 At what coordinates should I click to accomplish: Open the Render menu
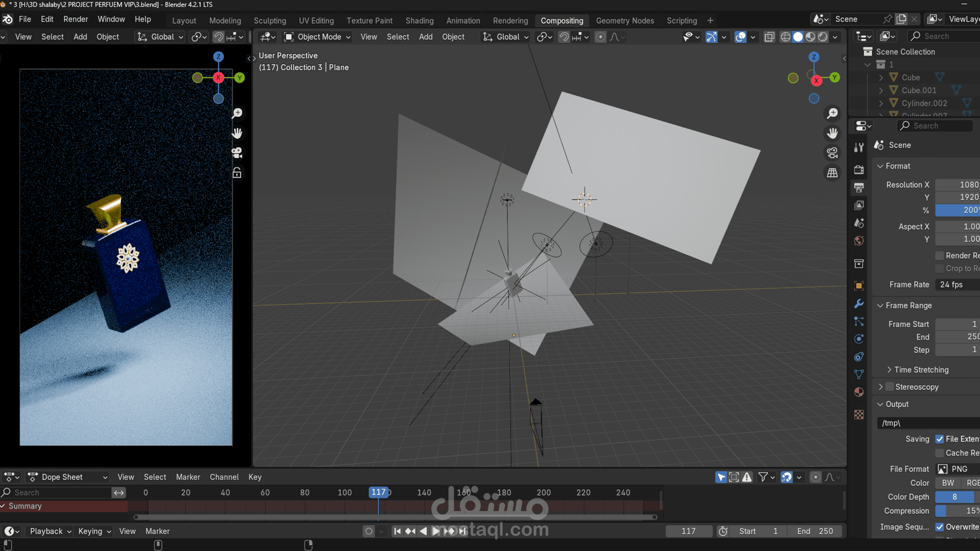76,19
